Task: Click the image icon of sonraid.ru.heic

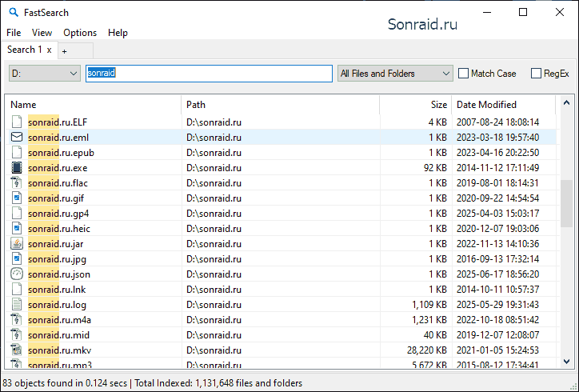Action: click(x=17, y=228)
